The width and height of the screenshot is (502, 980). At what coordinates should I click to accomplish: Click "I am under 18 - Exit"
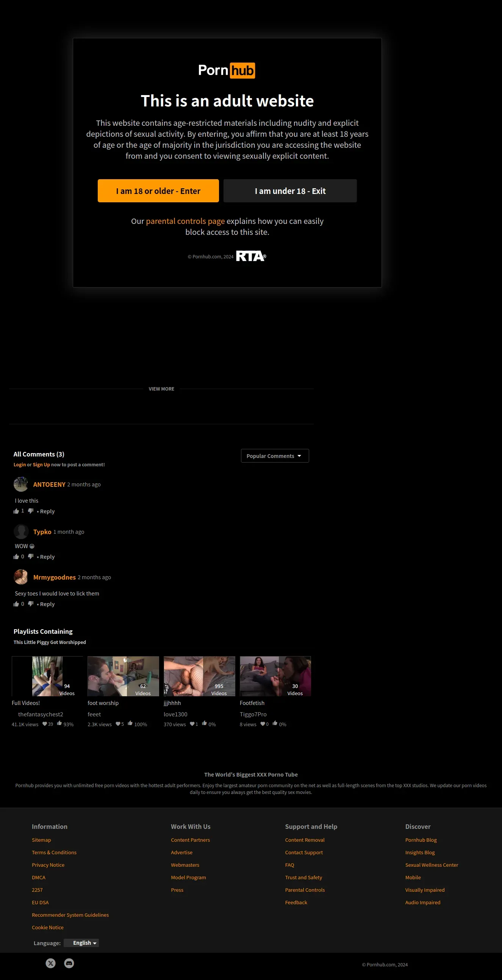coord(290,191)
